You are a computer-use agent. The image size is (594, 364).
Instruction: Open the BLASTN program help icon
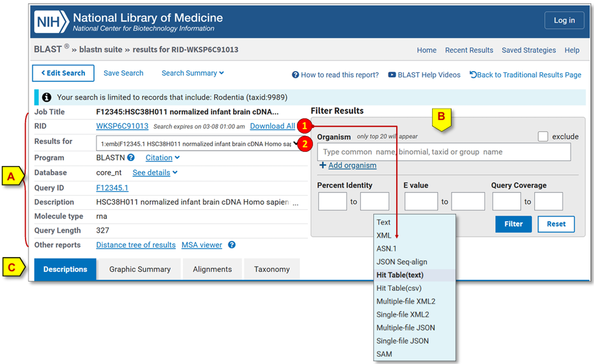tap(131, 157)
